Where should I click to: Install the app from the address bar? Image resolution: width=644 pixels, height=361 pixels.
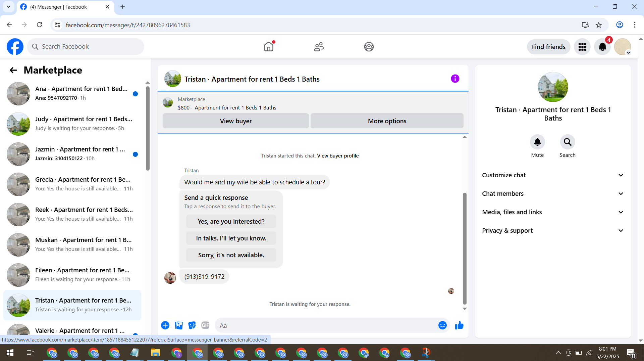click(585, 25)
